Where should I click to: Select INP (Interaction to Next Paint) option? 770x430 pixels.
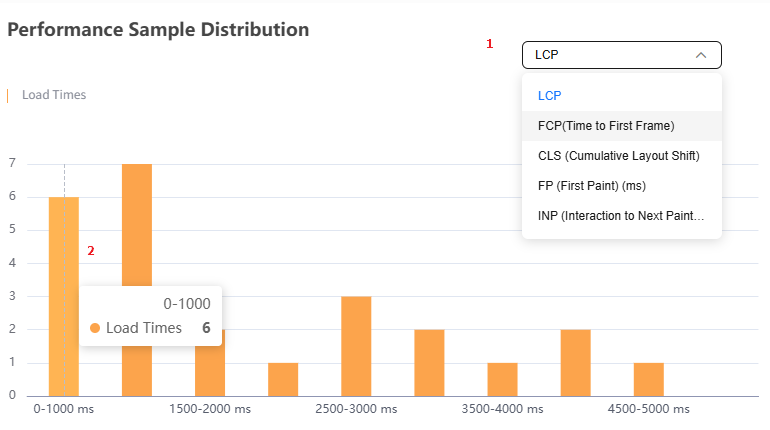(x=621, y=215)
